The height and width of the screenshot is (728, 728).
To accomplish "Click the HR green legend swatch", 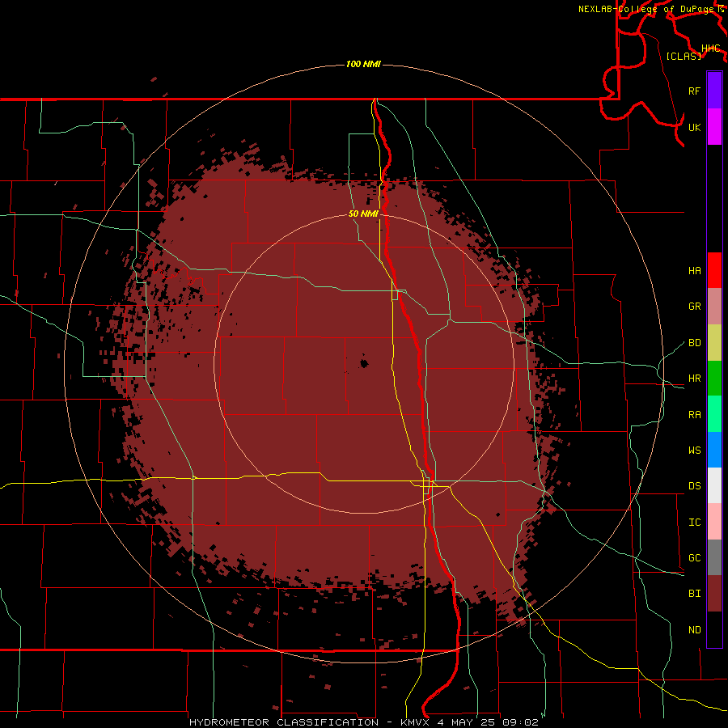I will pos(714,379).
